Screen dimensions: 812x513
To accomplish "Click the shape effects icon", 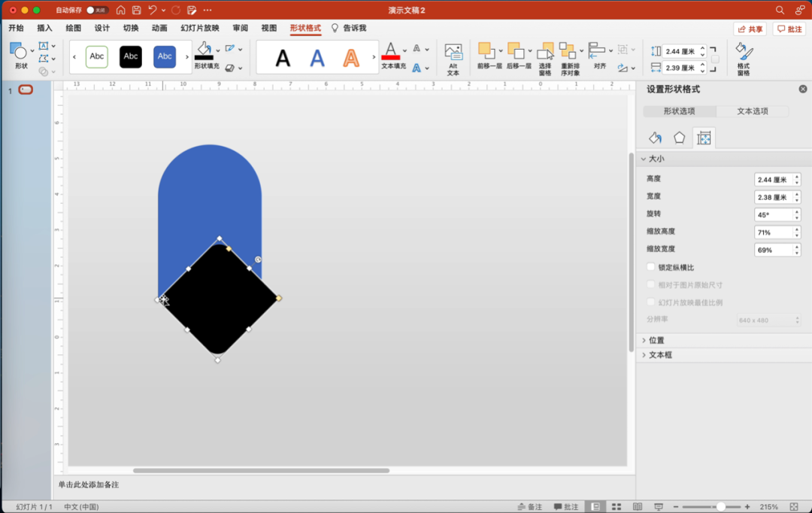I will (x=230, y=68).
